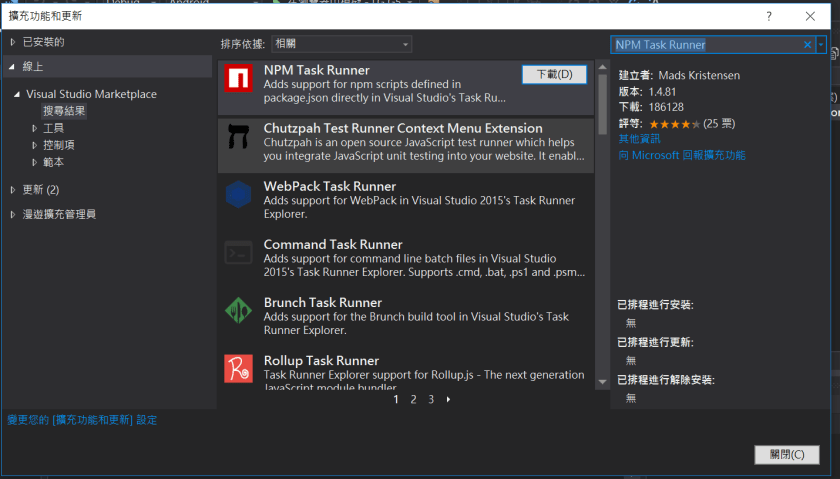Click the WebPack Task Runner cube icon

pyautogui.click(x=238, y=195)
